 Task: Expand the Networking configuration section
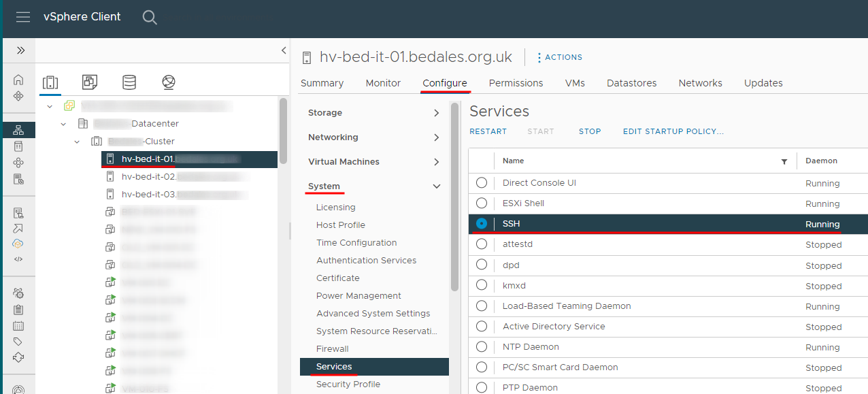point(437,137)
